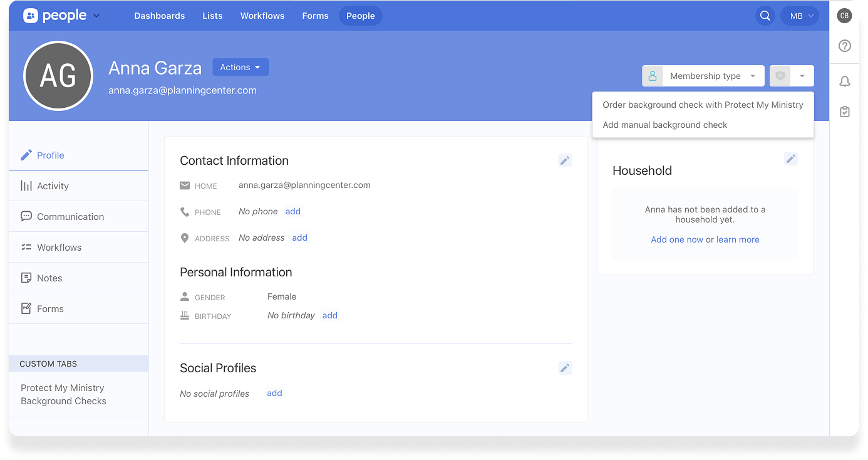Edit Social Profiles with pencil icon
Viewport: 868px width, 460px height.
point(565,368)
